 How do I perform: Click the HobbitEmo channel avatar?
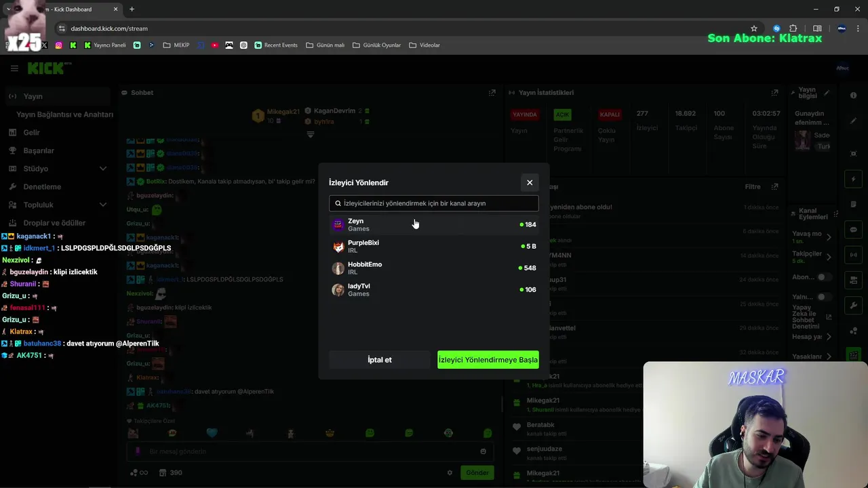[338, 268]
